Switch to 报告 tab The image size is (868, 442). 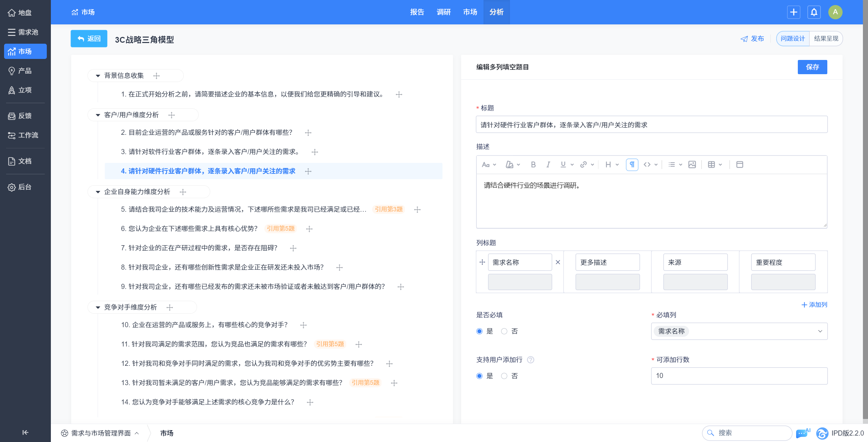[417, 12]
